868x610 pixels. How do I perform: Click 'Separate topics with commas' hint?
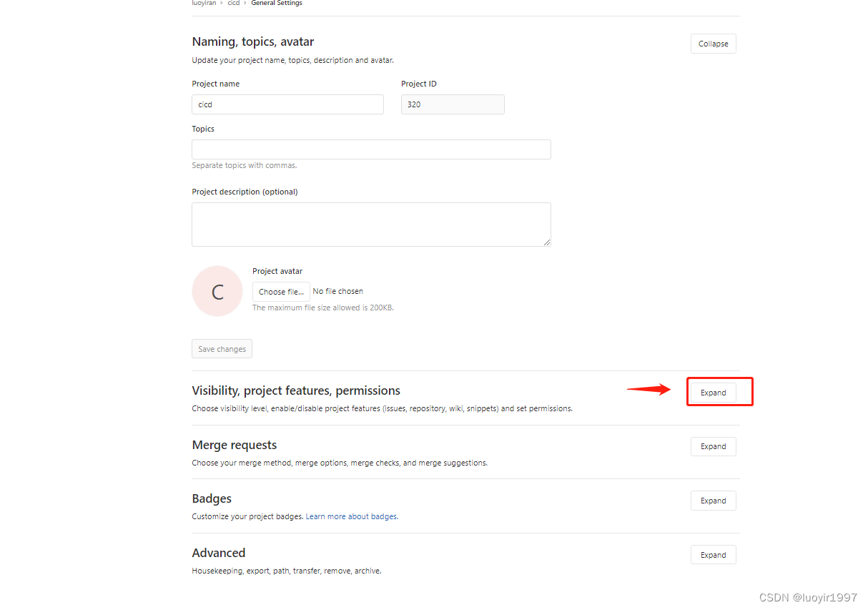[x=245, y=165]
